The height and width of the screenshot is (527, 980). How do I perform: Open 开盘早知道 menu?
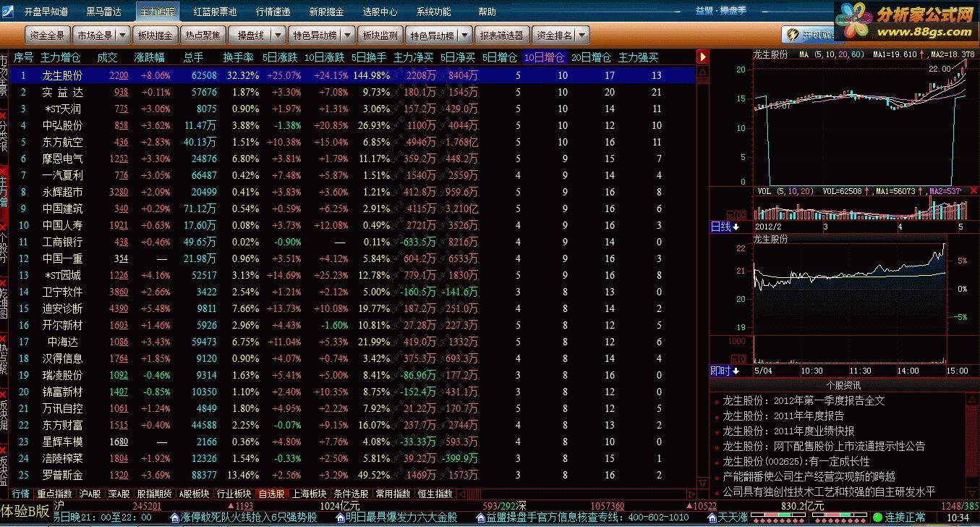pyautogui.click(x=46, y=12)
